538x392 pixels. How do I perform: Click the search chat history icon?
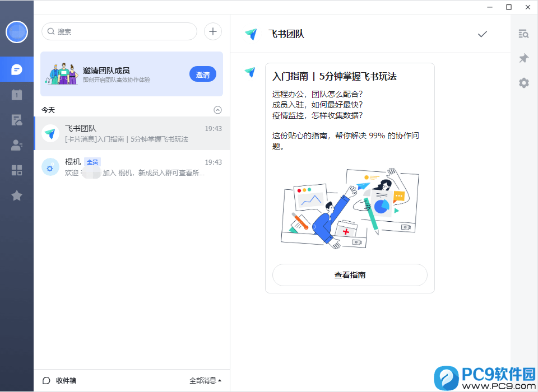[x=523, y=34]
